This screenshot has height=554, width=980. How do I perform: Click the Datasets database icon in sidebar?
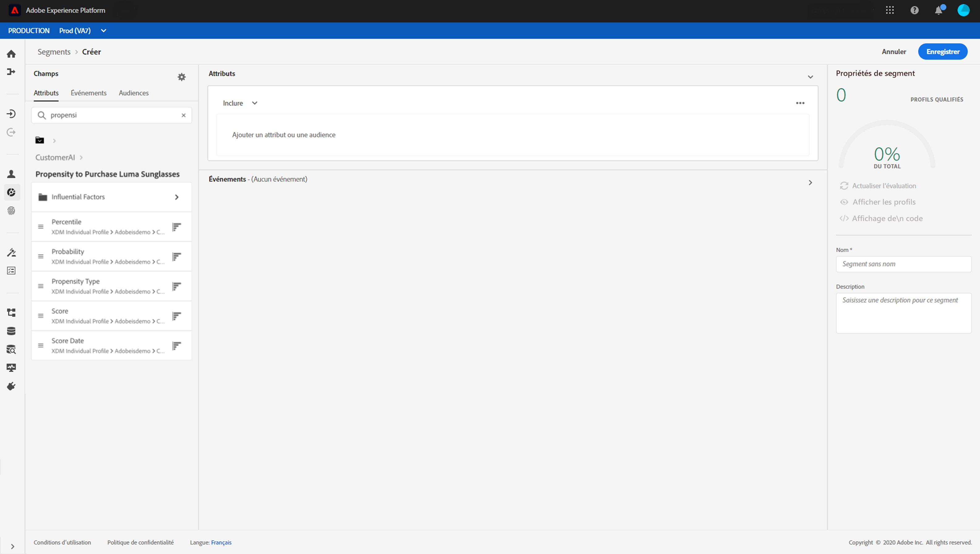click(x=11, y=331)
